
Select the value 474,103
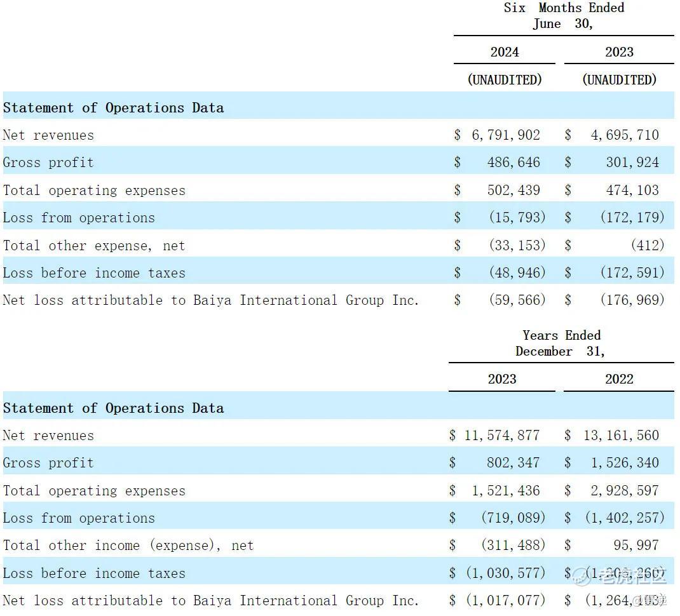(632, 190)
